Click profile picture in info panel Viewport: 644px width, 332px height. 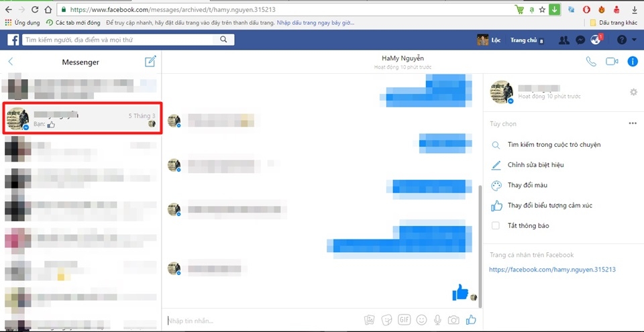coord(502,92)
